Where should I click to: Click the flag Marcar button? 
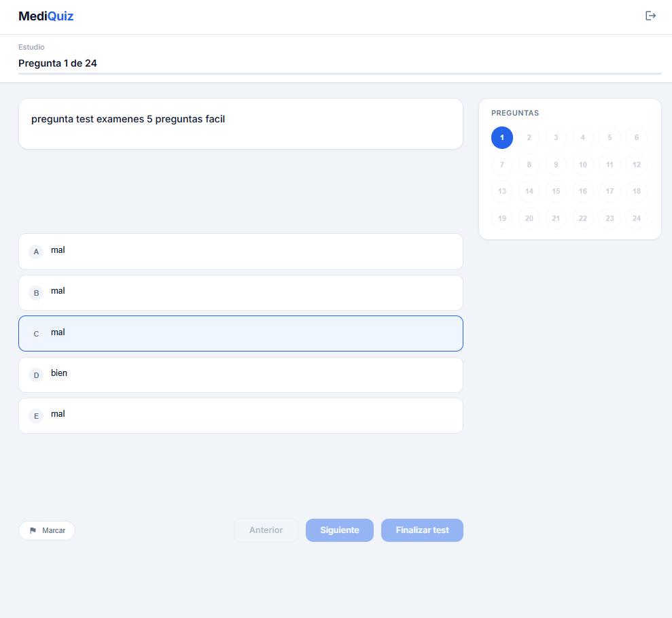click(x=47, y=530)
